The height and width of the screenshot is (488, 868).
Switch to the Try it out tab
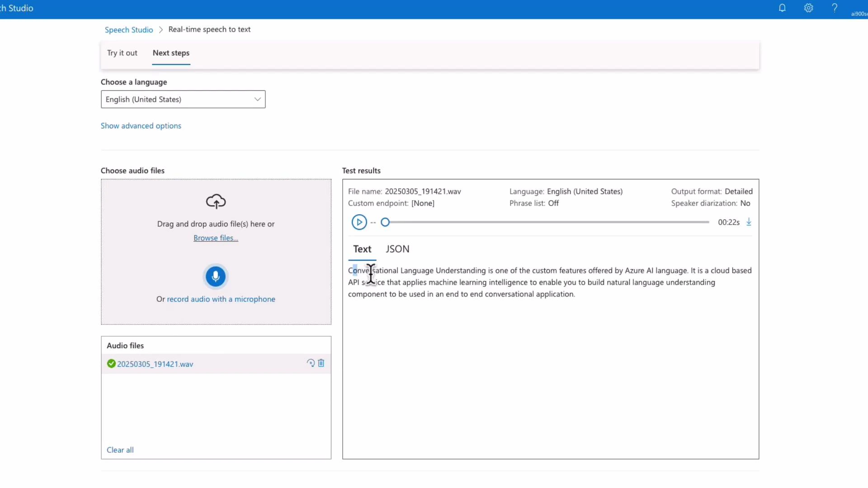122,53
